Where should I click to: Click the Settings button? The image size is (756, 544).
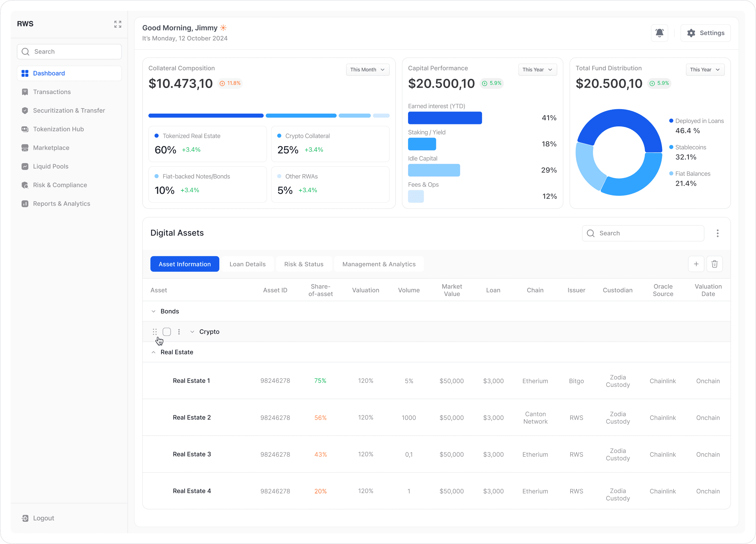(x=705, y=33)
